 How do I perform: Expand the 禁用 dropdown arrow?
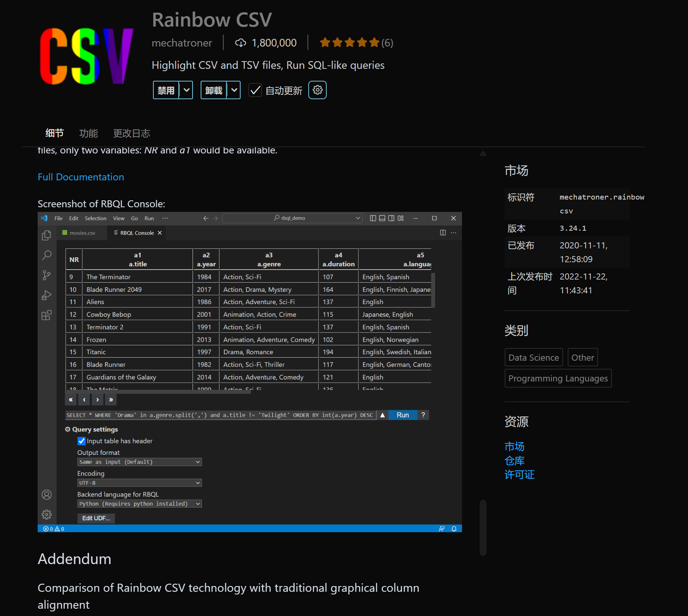[x=186, y=90]
